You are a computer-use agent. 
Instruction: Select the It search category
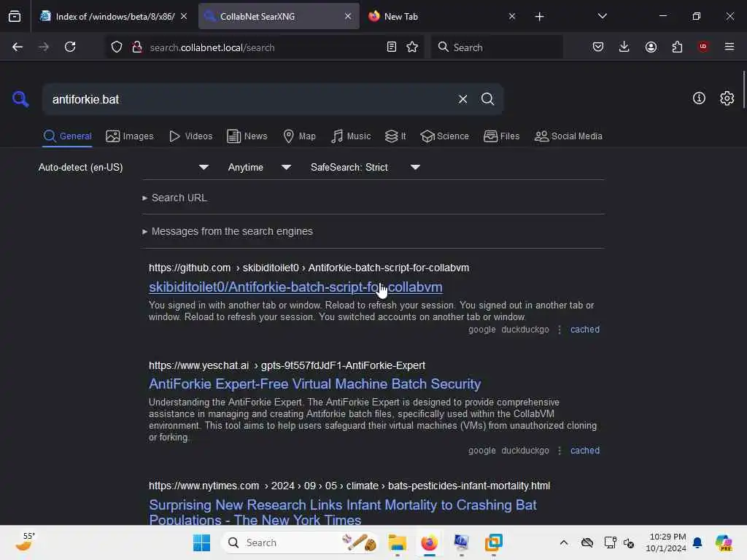point(395,136)
